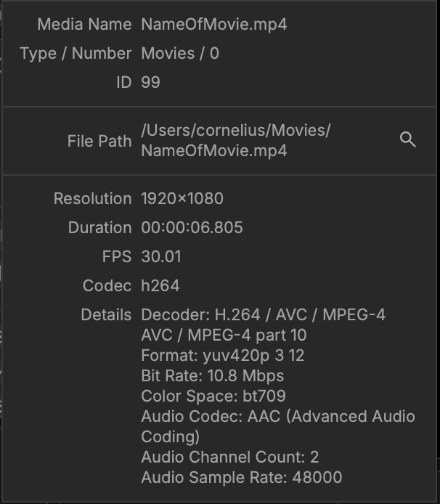Click the Type / Number value Movies / 0

point(180,53)
